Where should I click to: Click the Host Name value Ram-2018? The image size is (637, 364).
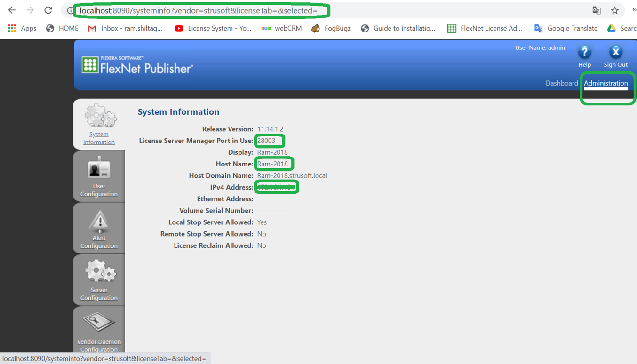pos(272,164)
